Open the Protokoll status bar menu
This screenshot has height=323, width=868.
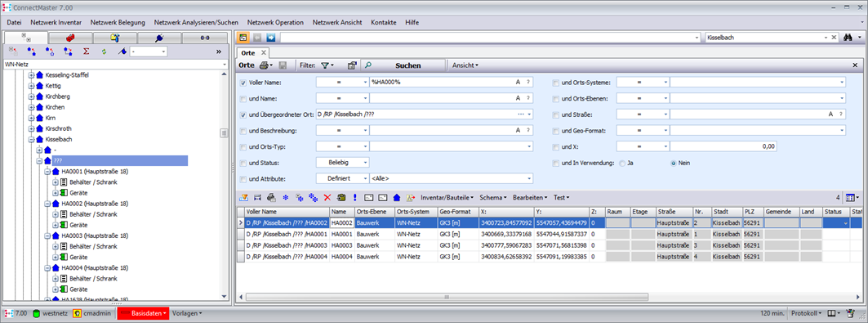(x=805, y=313)
